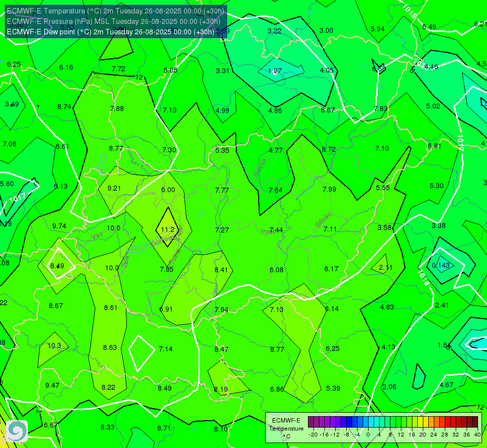Click the 7.72 grid value
487x448 pixels.
tap(118, 69)
